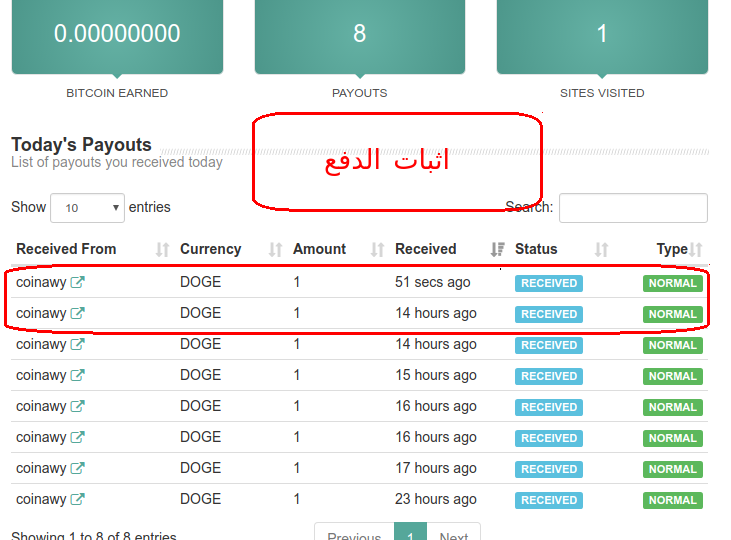This screenshot has height=540, width=731.
Task: Click RECEIVED badge in 15 hours ago row
Action: coord(549,376)
